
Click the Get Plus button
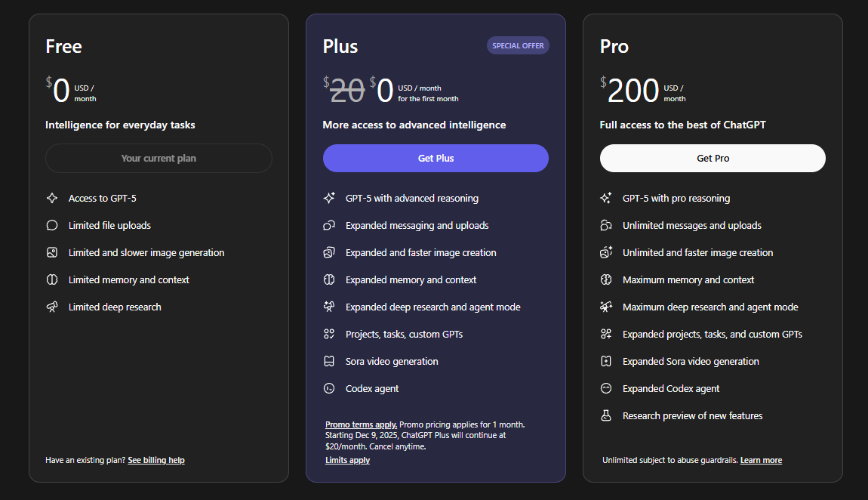[436, 159]
